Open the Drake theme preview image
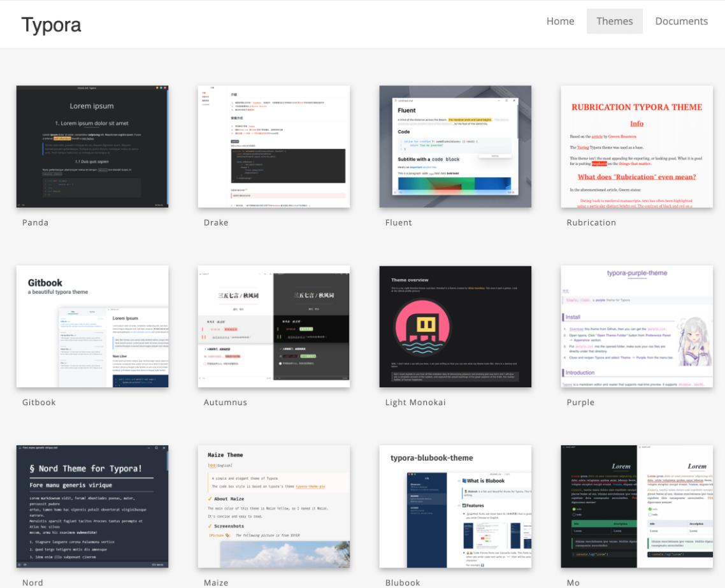This screenshot has width=725, height=588. (x=274, y=147)
